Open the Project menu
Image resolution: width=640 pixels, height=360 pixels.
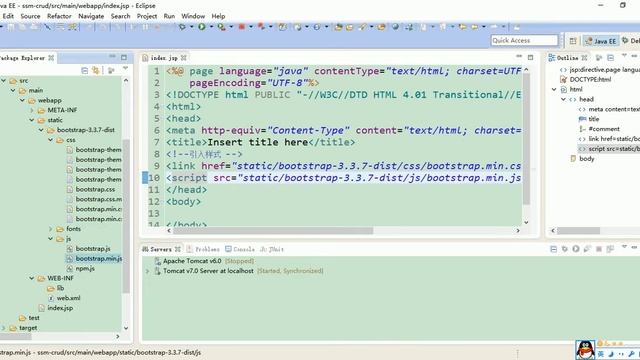[x=147, y=16]
